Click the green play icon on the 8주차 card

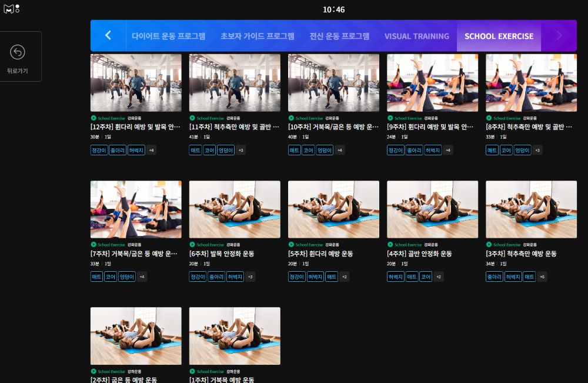(489, 118)
